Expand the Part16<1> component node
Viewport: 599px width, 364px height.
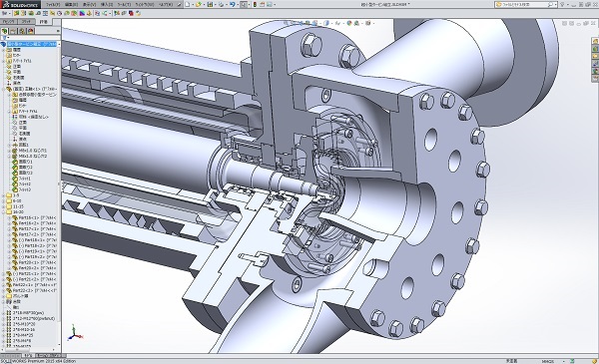10,217
